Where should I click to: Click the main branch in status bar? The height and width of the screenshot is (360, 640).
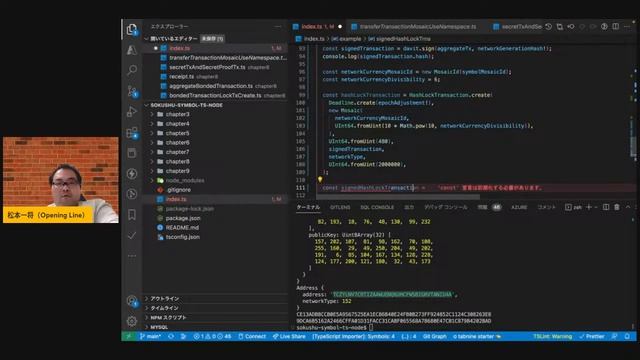pos(150,336)
